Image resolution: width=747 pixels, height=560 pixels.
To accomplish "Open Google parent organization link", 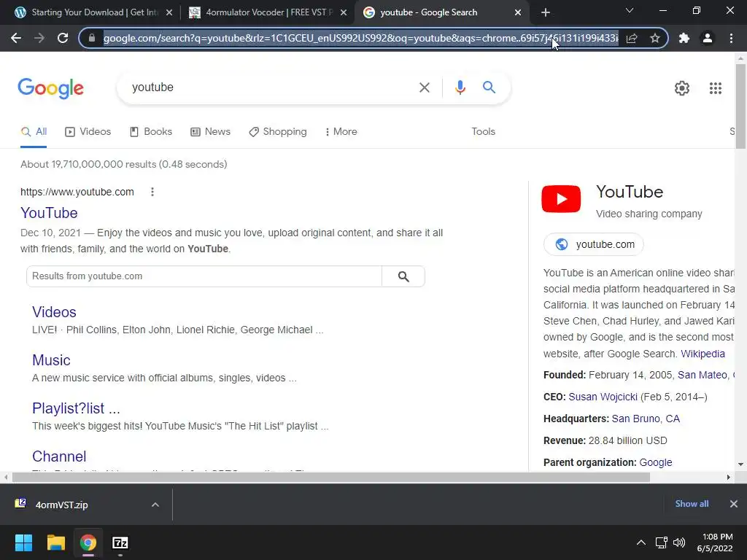I will tap(656, 462).
